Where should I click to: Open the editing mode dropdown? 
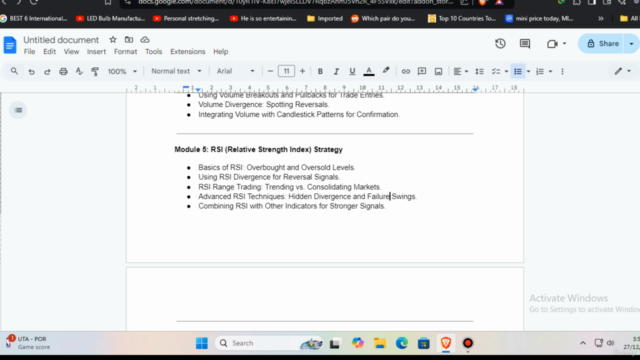[x=623, y=71]
